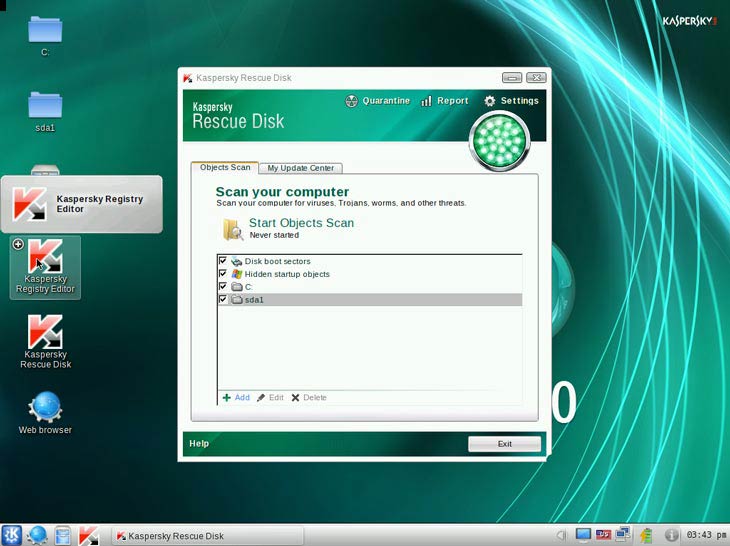Open Report in Rescue Disk header
This screenshot has height=546, width=730.
pyautogui.click(x=445, y=101)
